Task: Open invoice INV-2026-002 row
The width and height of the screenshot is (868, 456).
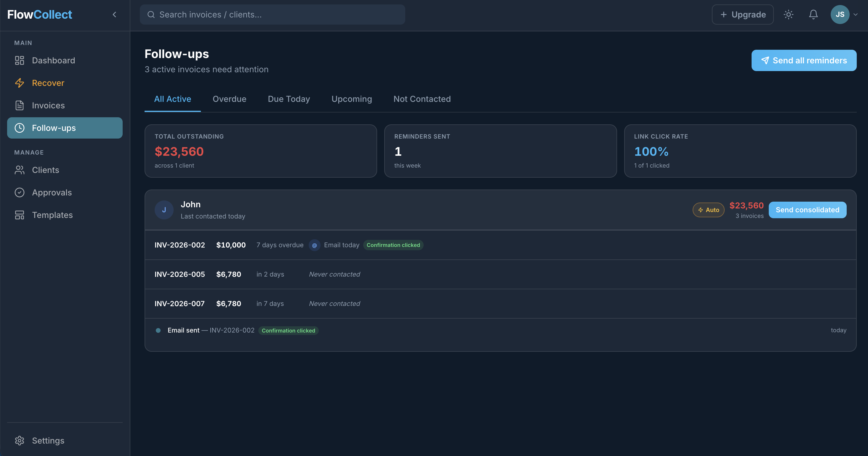Action: pyautogui.click(x=500, y=245)
